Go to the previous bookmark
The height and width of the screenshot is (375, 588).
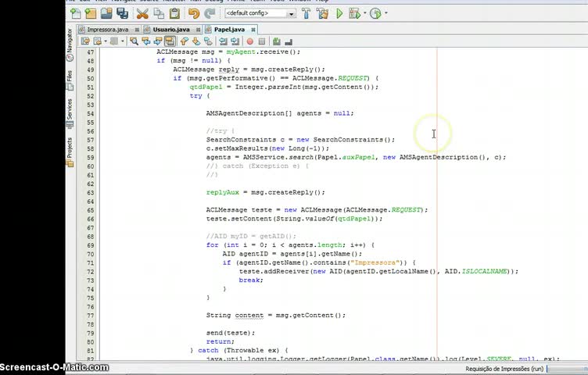pos(184,41)
